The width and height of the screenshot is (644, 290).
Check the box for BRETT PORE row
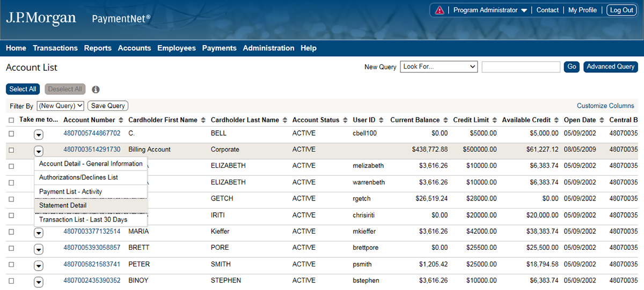(x=11, y=248)
